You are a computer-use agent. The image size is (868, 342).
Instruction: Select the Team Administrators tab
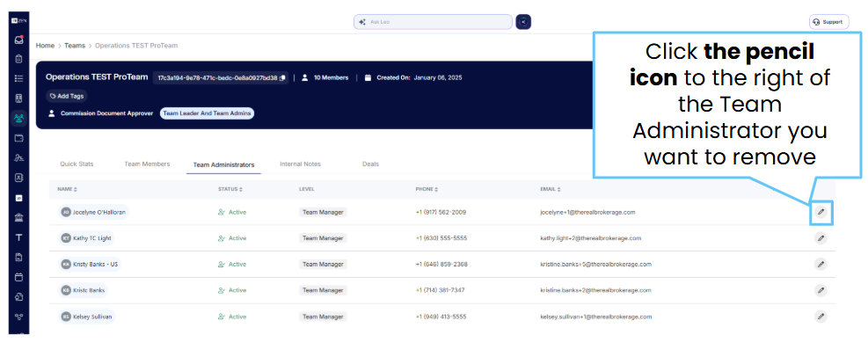pos(223,165)
